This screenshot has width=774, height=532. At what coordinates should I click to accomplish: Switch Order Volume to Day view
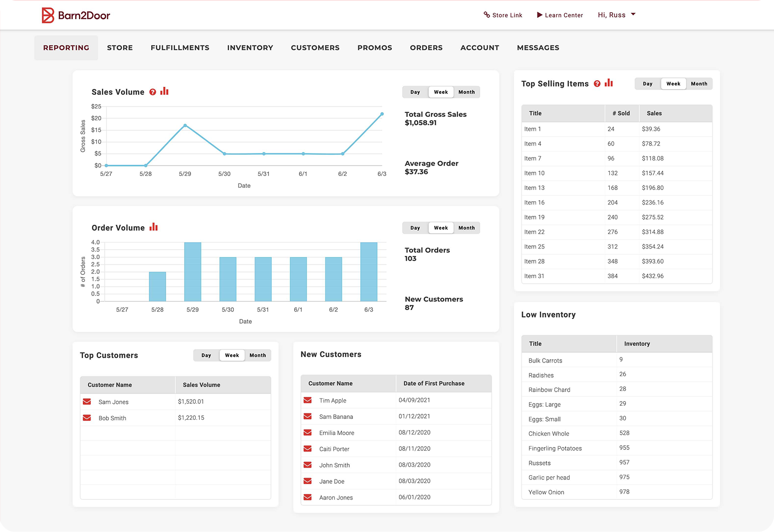[415, 228]
